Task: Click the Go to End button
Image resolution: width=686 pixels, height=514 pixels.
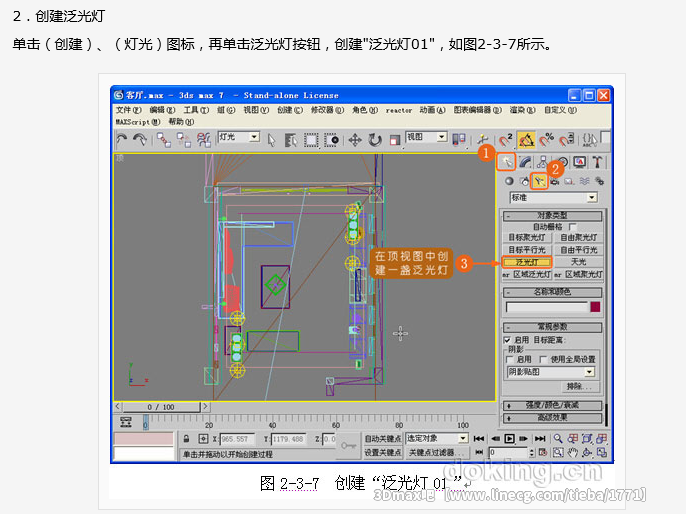Action: [540, 438]
